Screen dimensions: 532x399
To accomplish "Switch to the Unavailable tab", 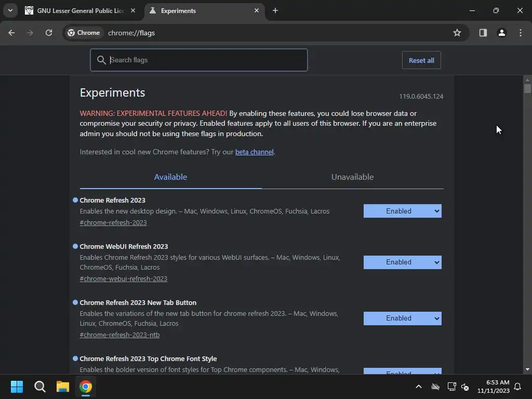I will pos(353,177).
